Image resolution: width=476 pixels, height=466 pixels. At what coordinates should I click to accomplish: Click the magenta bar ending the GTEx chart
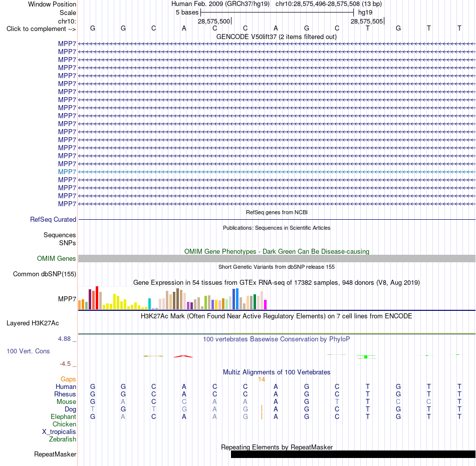[x=266, y=304]
